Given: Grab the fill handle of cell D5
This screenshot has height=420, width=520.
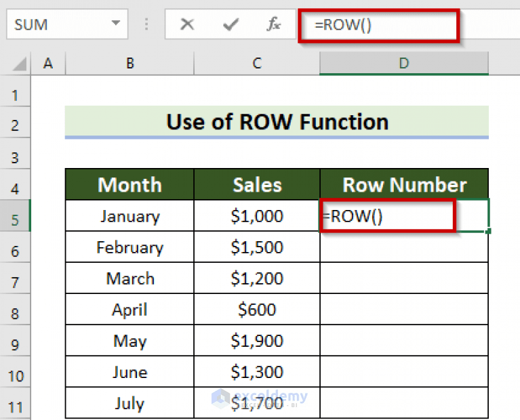Looking at the screenshot, I should (488, 231).
